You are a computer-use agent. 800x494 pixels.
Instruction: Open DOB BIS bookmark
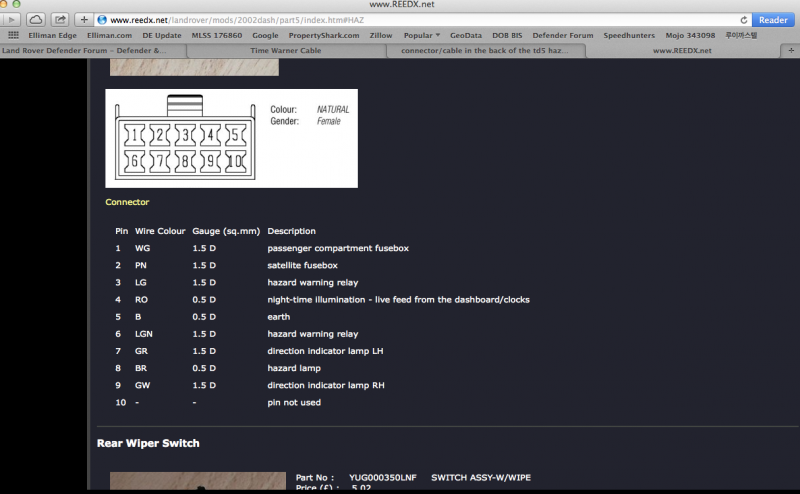pos(507,35)
